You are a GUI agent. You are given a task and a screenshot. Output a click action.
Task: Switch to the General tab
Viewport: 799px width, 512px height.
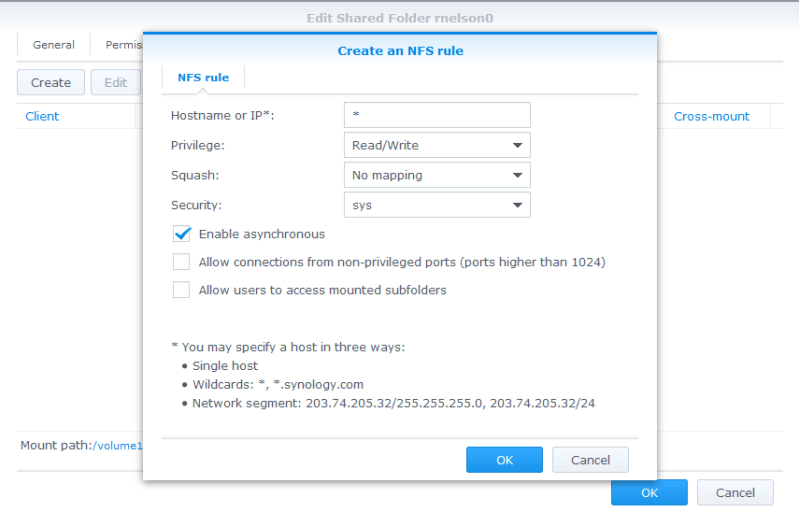pos(54,45)
